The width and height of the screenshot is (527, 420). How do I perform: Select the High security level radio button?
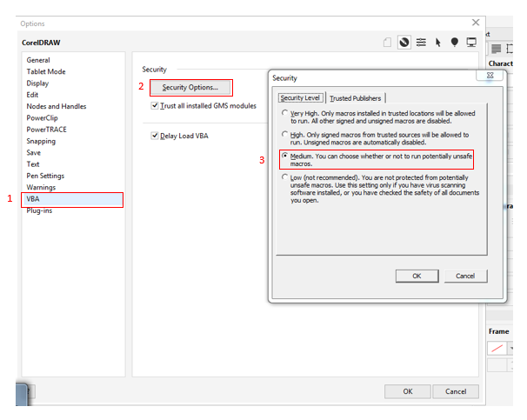284,135
